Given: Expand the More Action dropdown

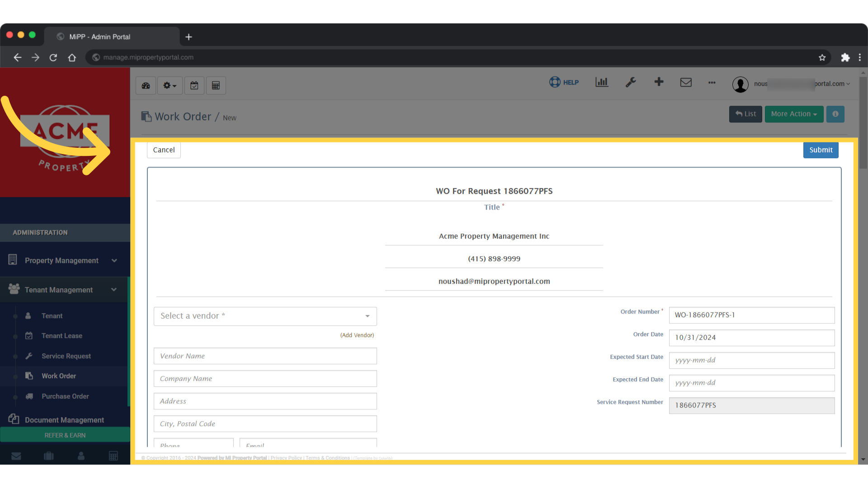Looking at the screenshot, I should click(794, 114).
